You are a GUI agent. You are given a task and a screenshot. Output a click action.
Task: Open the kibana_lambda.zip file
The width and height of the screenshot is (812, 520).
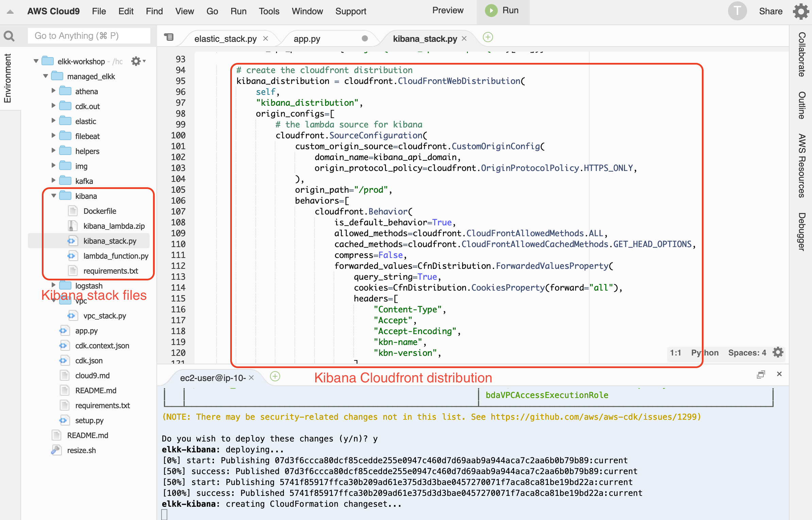[114, 226]
